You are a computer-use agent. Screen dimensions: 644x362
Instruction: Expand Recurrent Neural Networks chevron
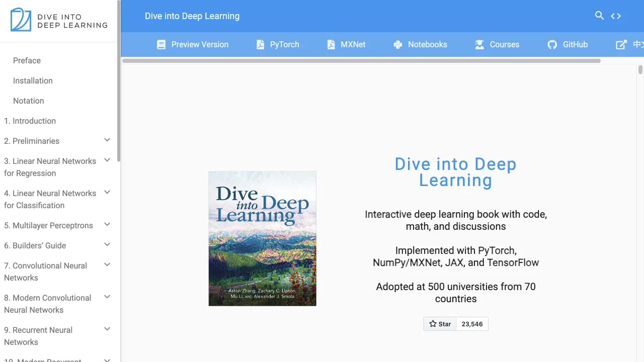pyautogui.click(x=107, y=329)
